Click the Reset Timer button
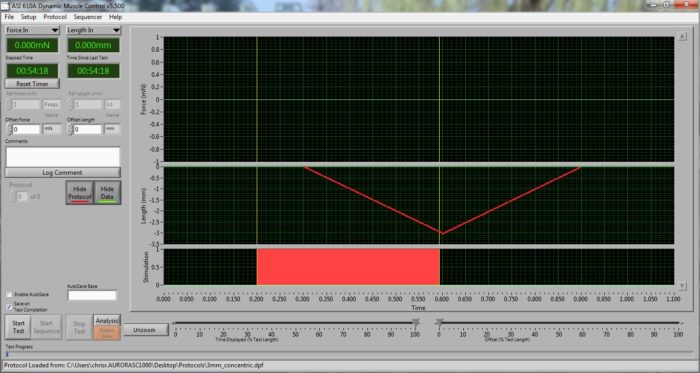This screenshot has height=373, width=700. point(32,84)
